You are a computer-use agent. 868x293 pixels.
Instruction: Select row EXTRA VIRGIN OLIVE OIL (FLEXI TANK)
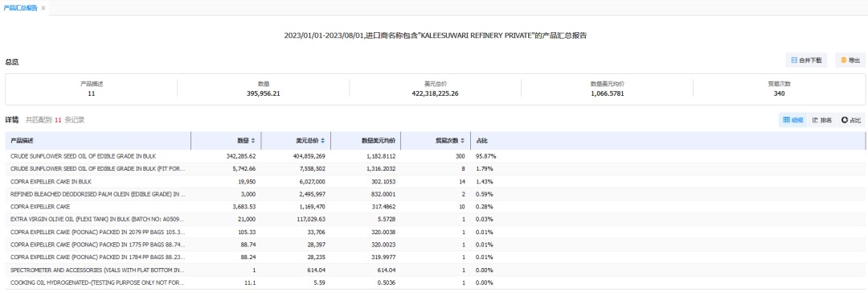436,220
